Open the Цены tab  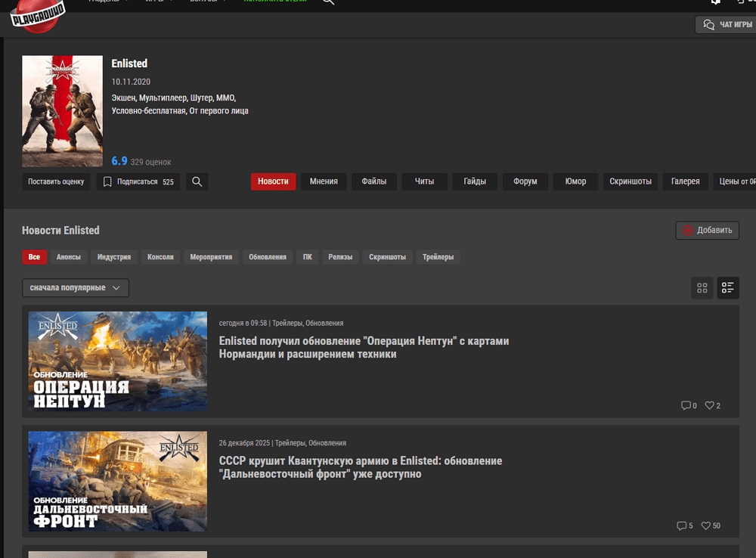click(735, 181)
